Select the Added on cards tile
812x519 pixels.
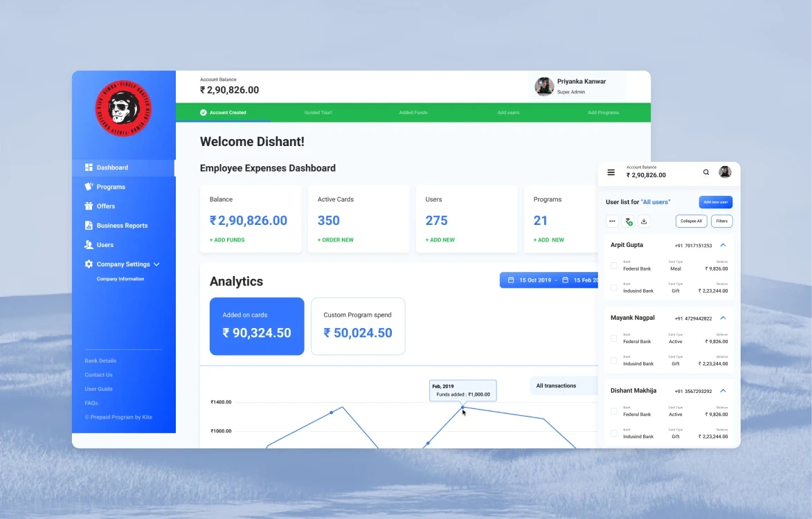point(257,326)
